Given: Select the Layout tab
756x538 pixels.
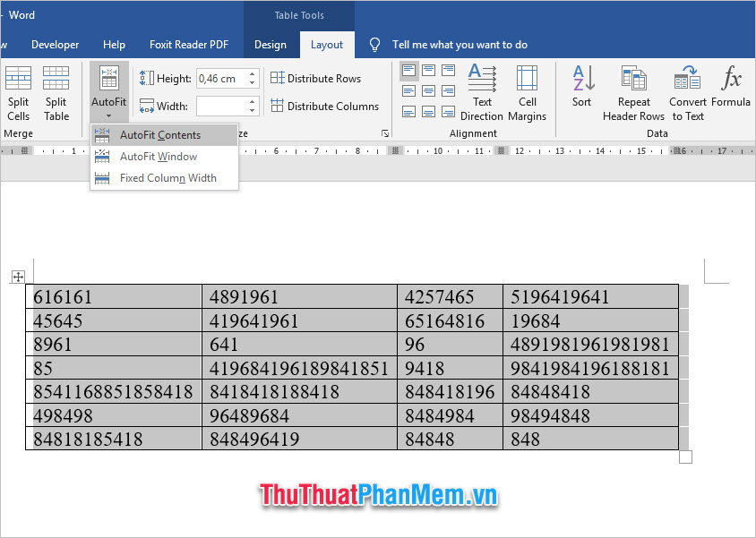Looking at the screenshot, I should 327,45.
